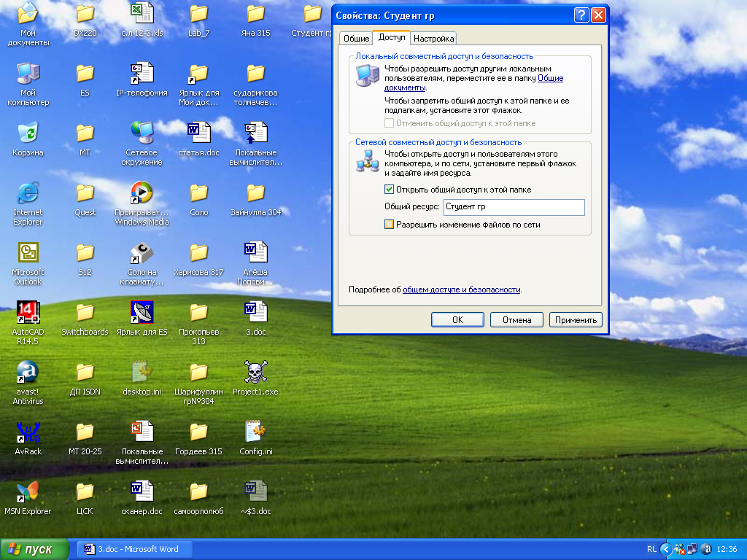
Task: Select the Internet Explorer desktop icon
Action: 28,192
